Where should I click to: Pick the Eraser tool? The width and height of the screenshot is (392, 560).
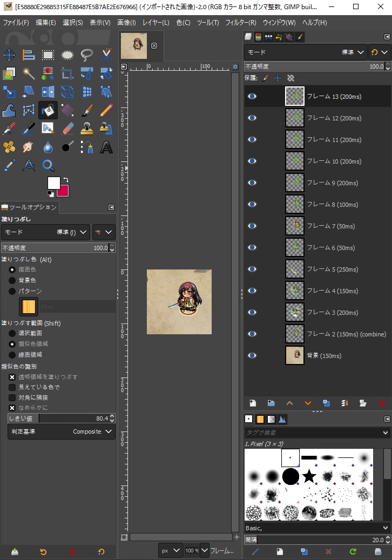(67, 129)
